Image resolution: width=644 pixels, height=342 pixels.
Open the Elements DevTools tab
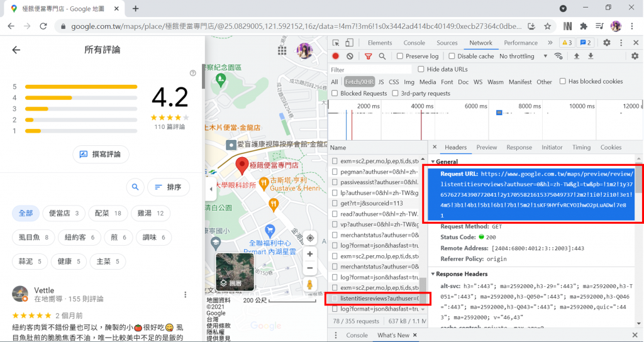tap(380, 43)
